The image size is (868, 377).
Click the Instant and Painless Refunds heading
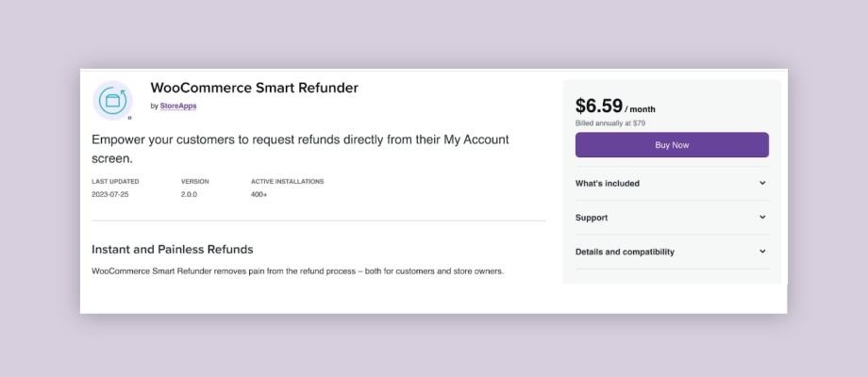click(x=172, y=250)
